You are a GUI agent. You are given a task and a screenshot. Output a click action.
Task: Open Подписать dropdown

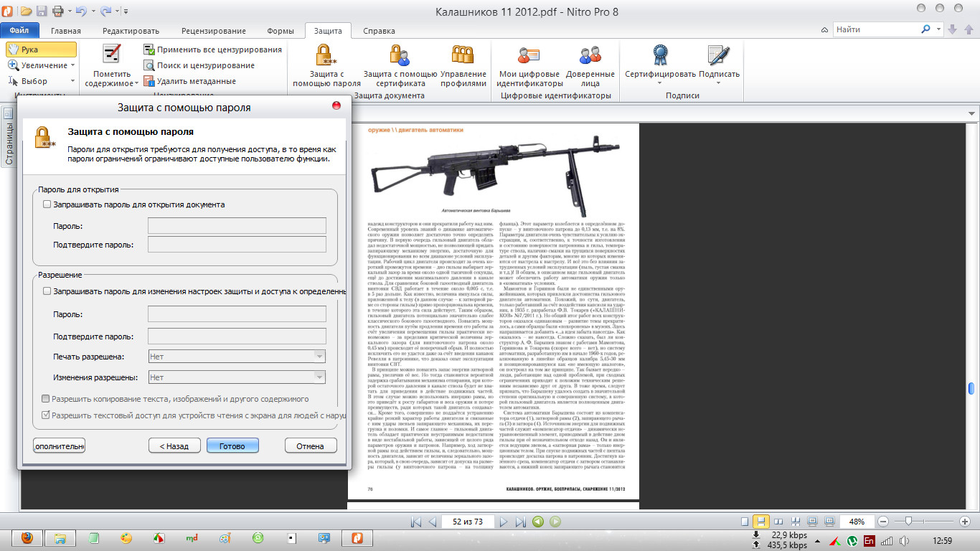click(x=718, y=83)
